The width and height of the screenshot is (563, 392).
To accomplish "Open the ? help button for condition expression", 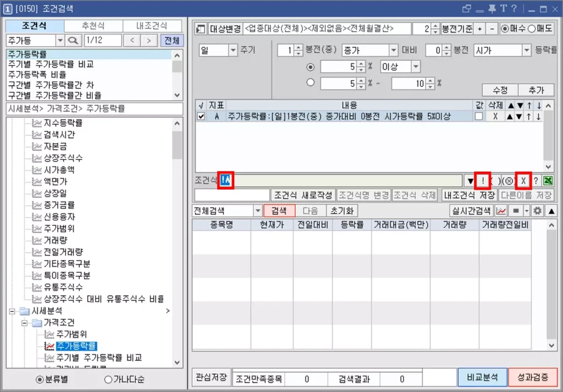I will (x=536, y=181).
